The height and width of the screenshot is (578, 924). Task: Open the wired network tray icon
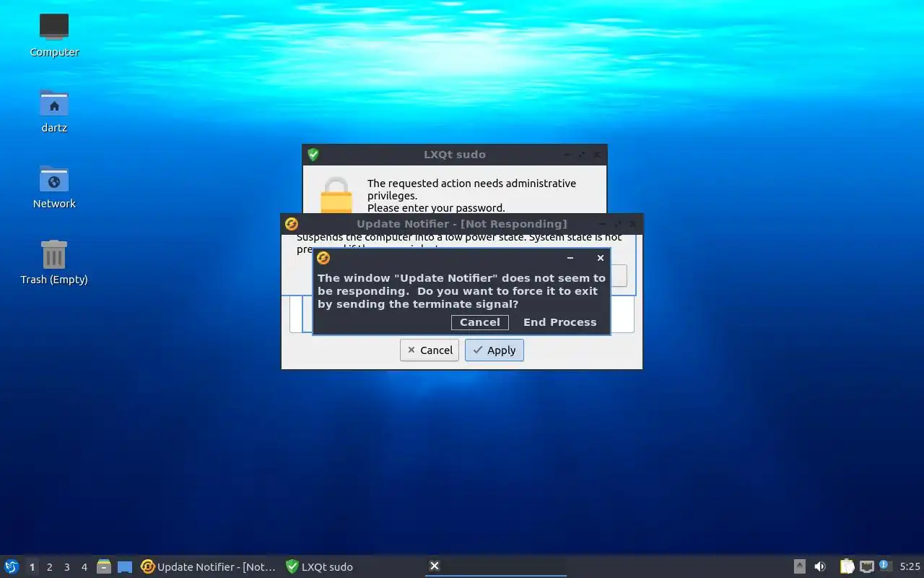(867, 567)
